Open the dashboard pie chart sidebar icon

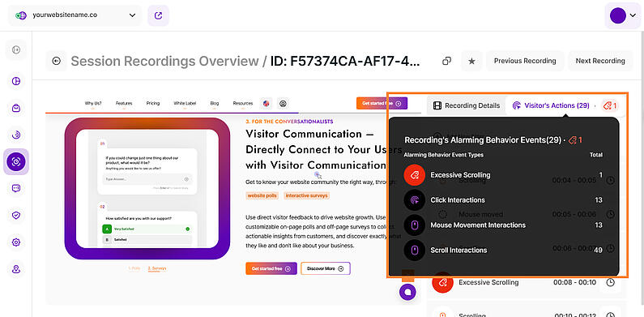click(16, 81)
